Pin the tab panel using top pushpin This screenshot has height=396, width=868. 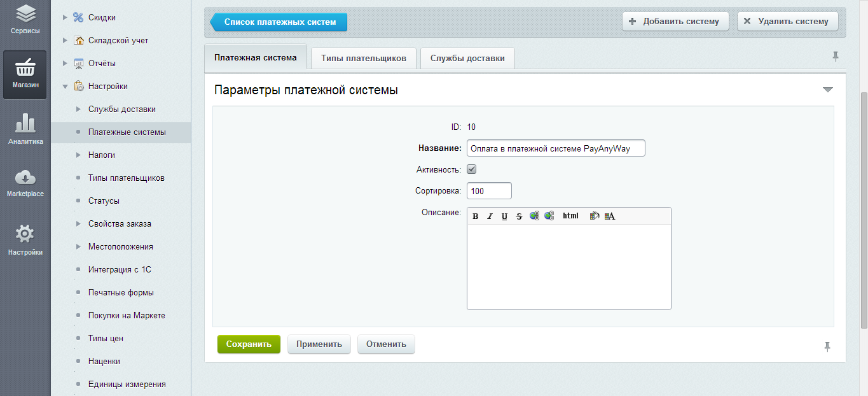point(836,57)
